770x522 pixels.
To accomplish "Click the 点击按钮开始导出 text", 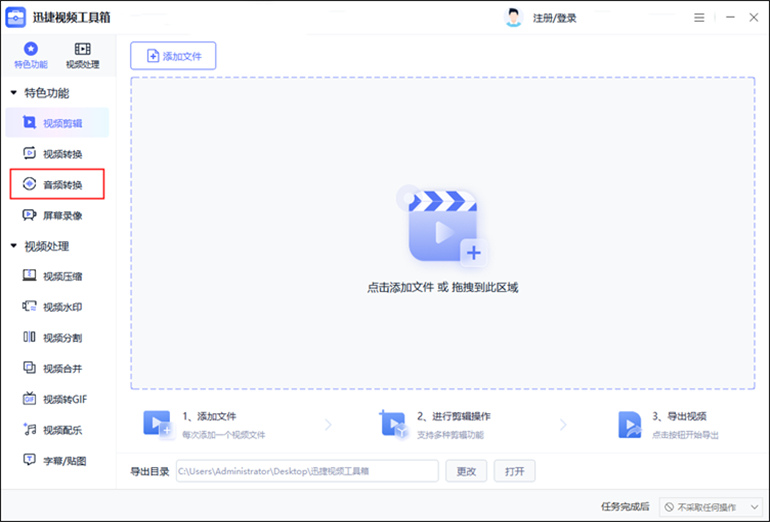I will pyautogui.click(x=685, y=435).
